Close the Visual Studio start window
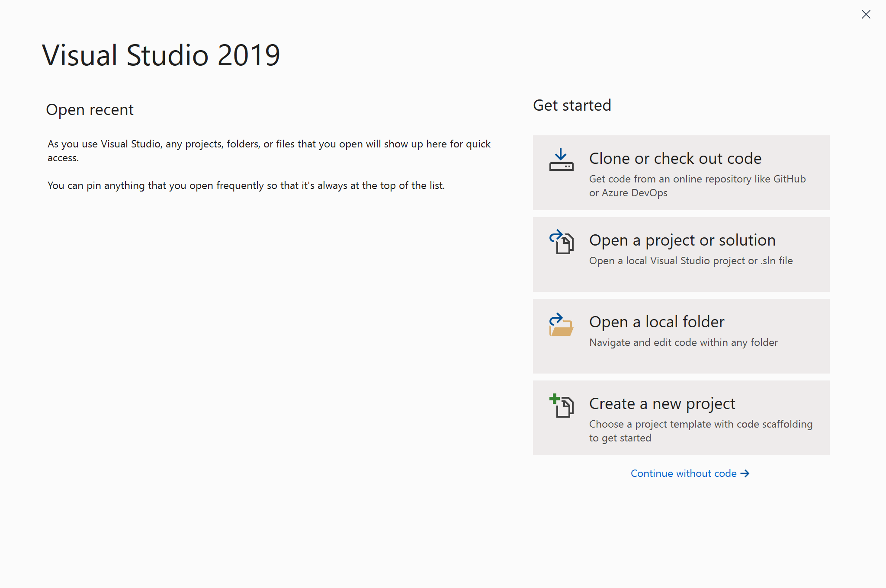Image resolution: width=886 pixels, height=588 pixels. 866,14
